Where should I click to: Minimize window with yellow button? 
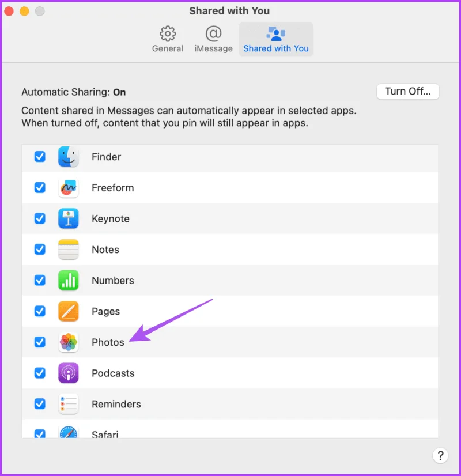tap(24, 11)
